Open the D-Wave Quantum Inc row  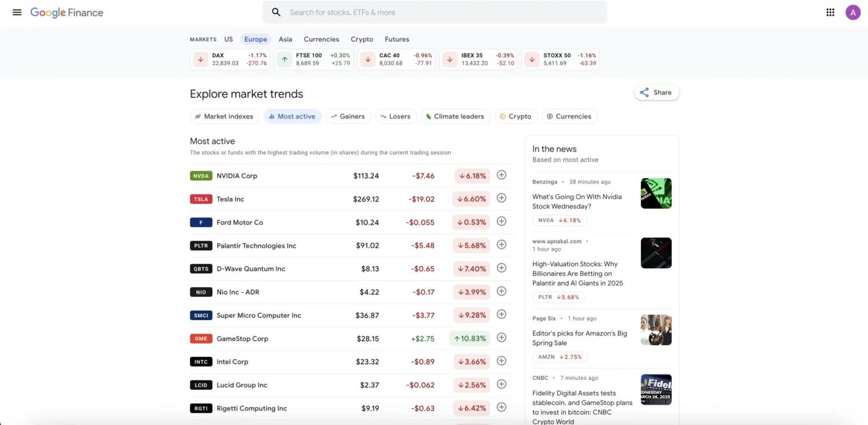tap(352, 269)
